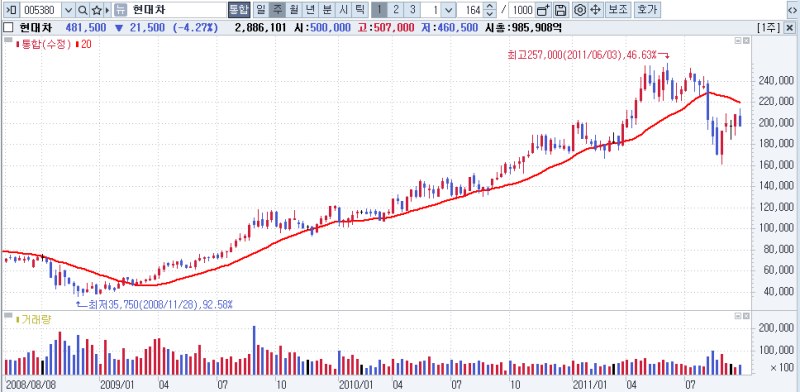Open the favorites star icon
The width and height of the screenshot is (800, 392).
pos(96,10)
